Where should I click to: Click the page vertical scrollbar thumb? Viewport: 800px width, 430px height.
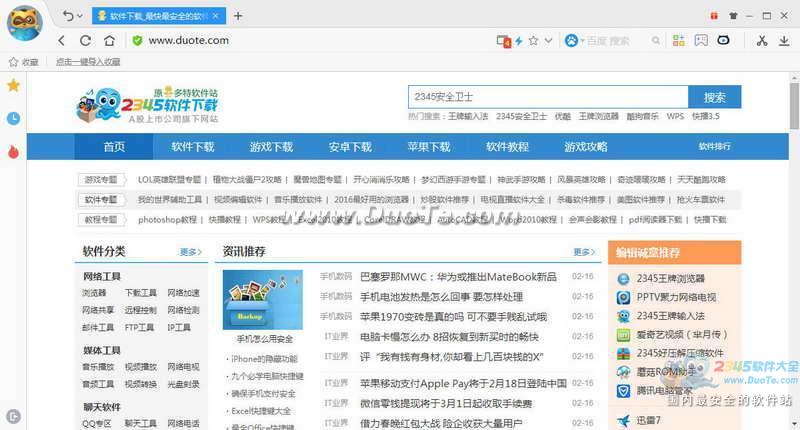[794, 106]
